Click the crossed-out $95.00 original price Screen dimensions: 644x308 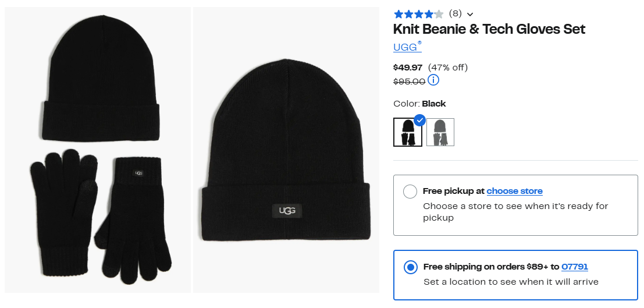(409, 82)
